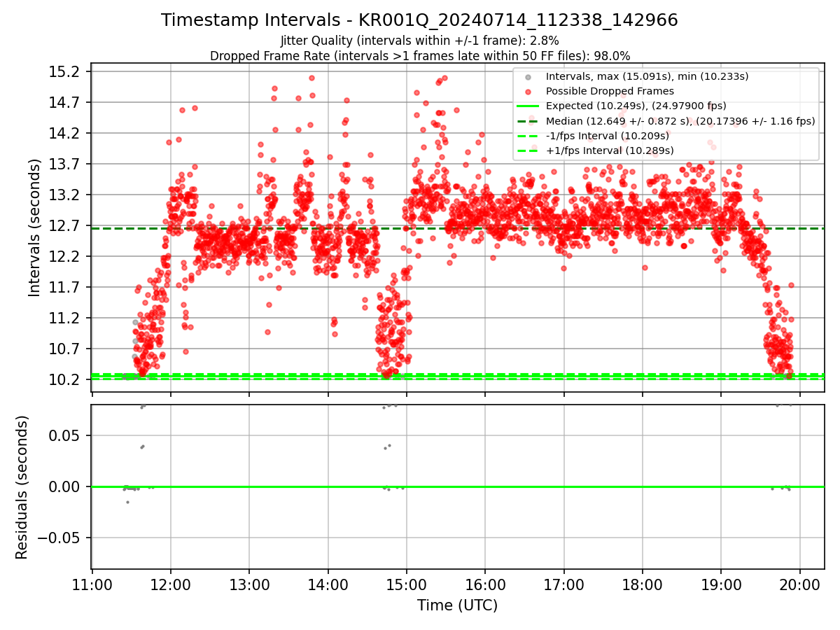Click the dark green dashed Median line sample in the legend
The image size is (840, 630).
528,121
